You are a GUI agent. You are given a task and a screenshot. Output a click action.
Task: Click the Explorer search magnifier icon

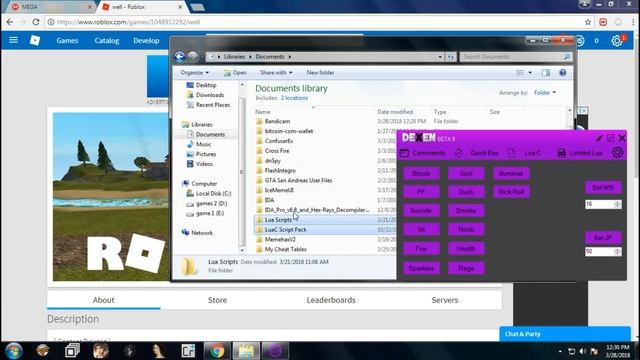pos(567,57)
